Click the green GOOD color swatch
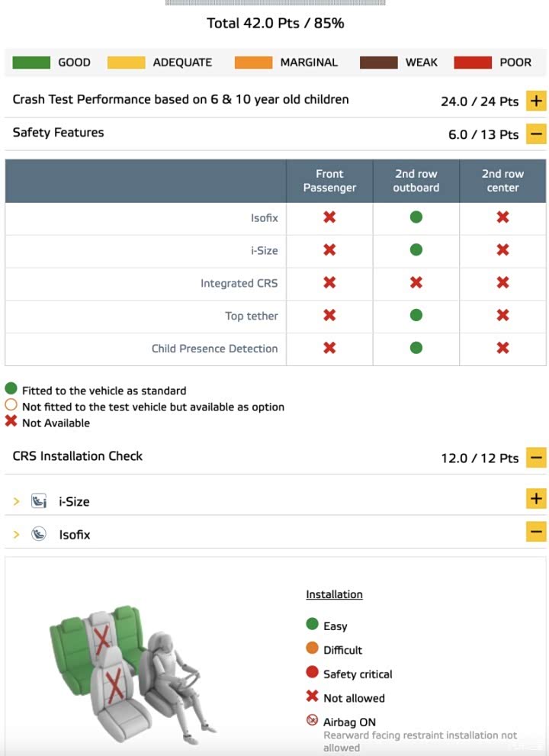549x756 pixels. tap(31, 63)
